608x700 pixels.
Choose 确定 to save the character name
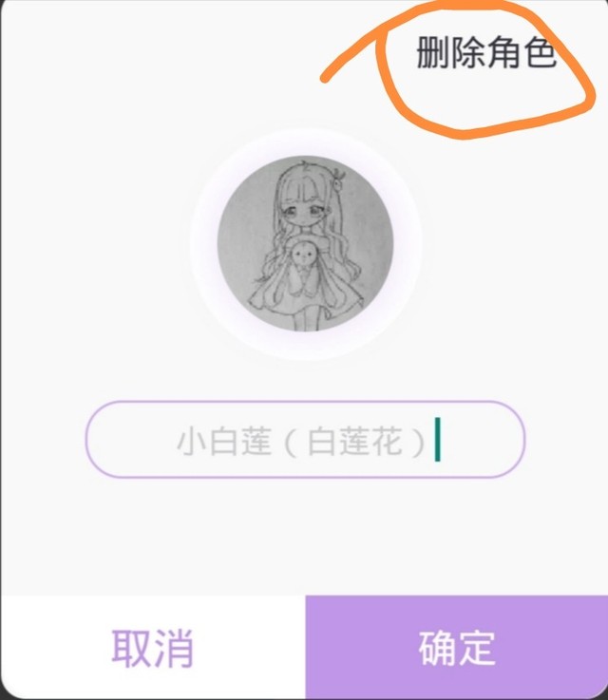[457, 648]
